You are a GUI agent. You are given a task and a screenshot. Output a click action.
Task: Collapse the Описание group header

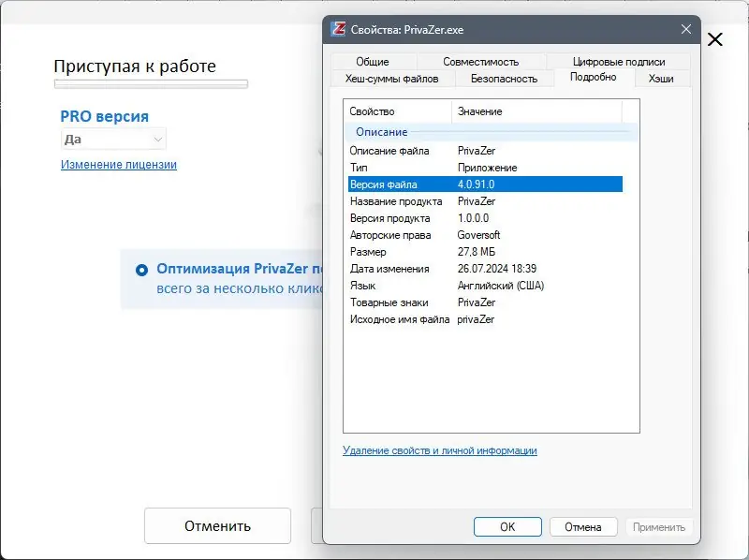491,132
